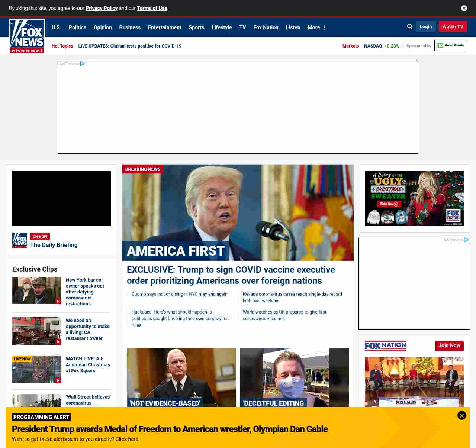The width and height of the screenshot is (476, 448).
Task: Open the Privacy Policy link
Action: click(102, 8)
